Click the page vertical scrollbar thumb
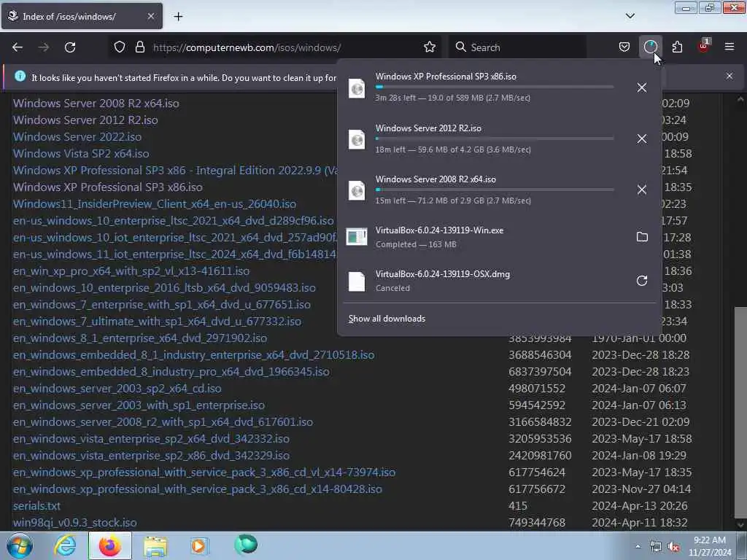 coord(740,412)
